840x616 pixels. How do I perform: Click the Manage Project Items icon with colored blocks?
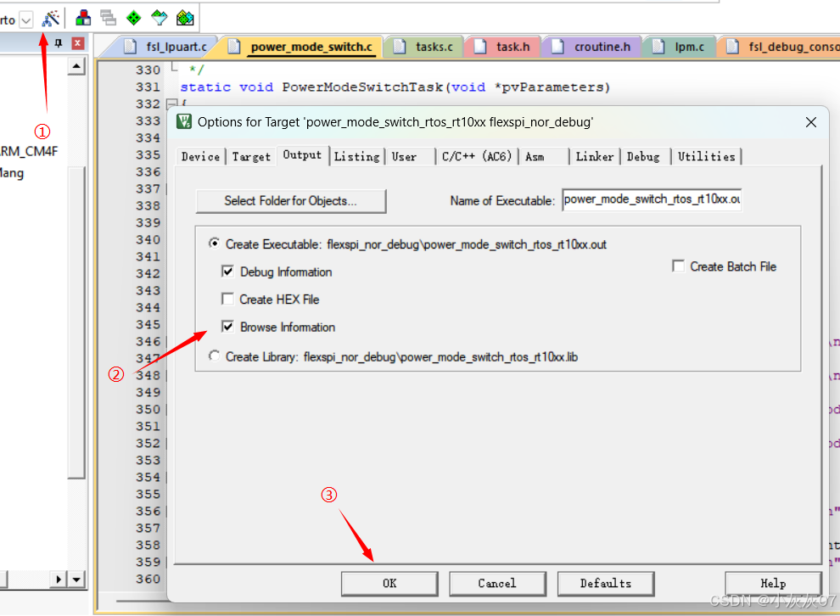point(83,18)
